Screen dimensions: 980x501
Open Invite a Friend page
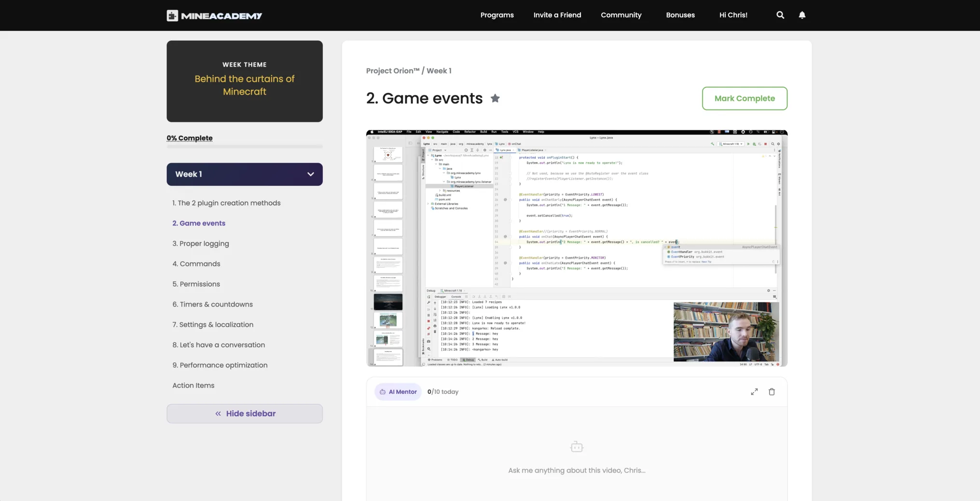[x=557, y=15]
